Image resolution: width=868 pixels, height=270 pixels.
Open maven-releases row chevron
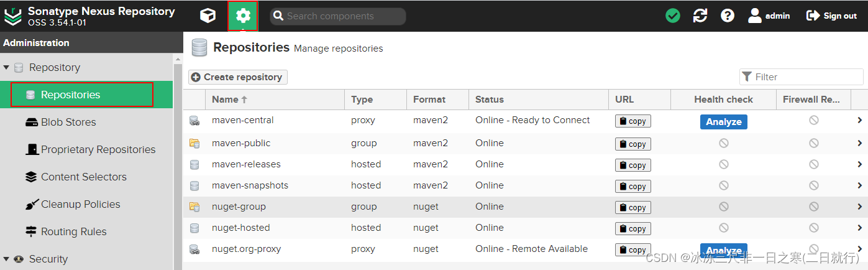tap(860, 164)
